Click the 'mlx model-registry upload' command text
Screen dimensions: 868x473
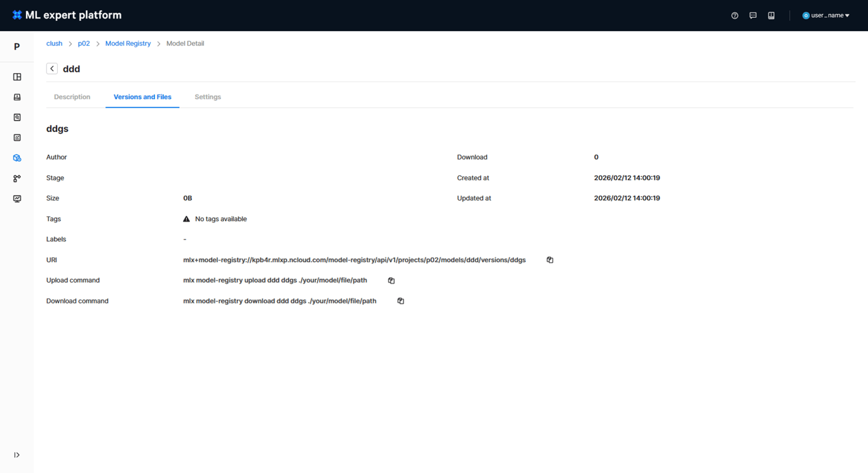pos(275,281)
